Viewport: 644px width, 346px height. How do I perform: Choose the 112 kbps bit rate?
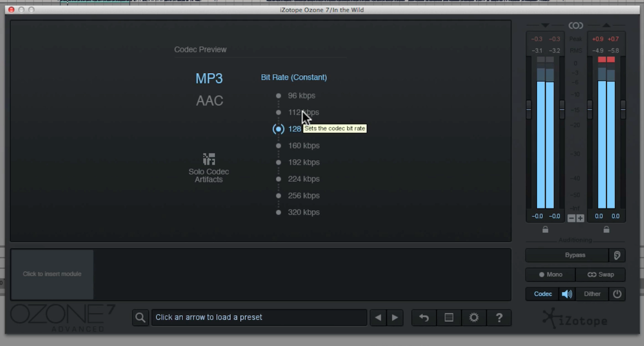[x=303, y=112]
